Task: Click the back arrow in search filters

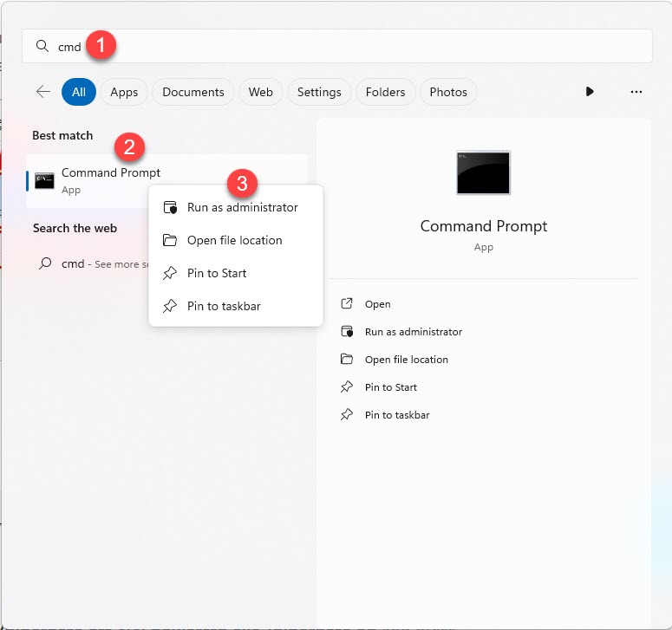Action: (42, 92)
